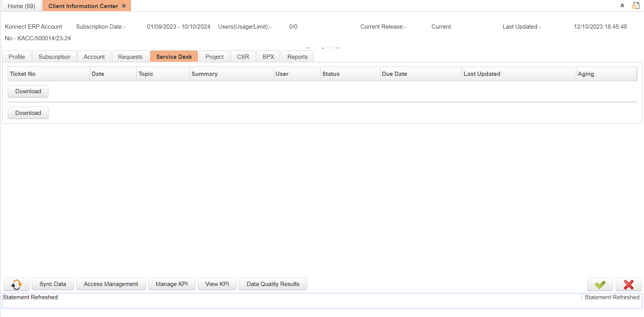Collapse the info panel using splitter arrow
Screen dimensions: 644x317
point(323,48)
